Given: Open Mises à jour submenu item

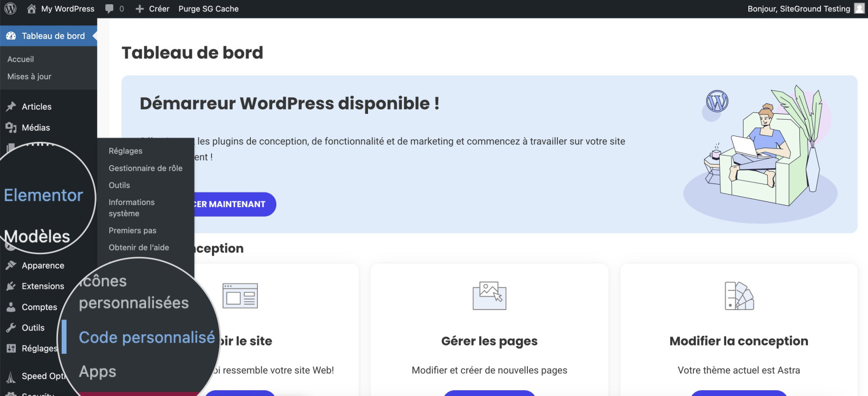Looking at the screenshot, I should (x=30, y=76).
